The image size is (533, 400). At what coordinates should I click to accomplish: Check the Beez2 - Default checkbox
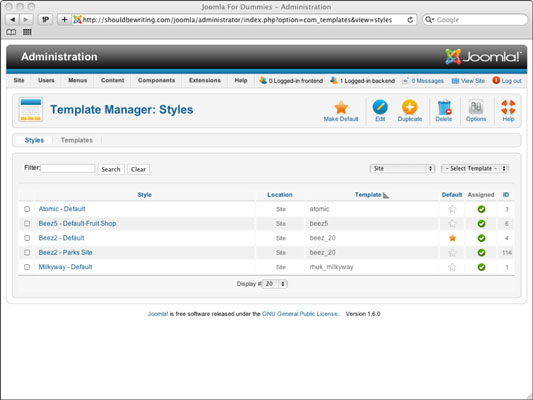[27, 238]
